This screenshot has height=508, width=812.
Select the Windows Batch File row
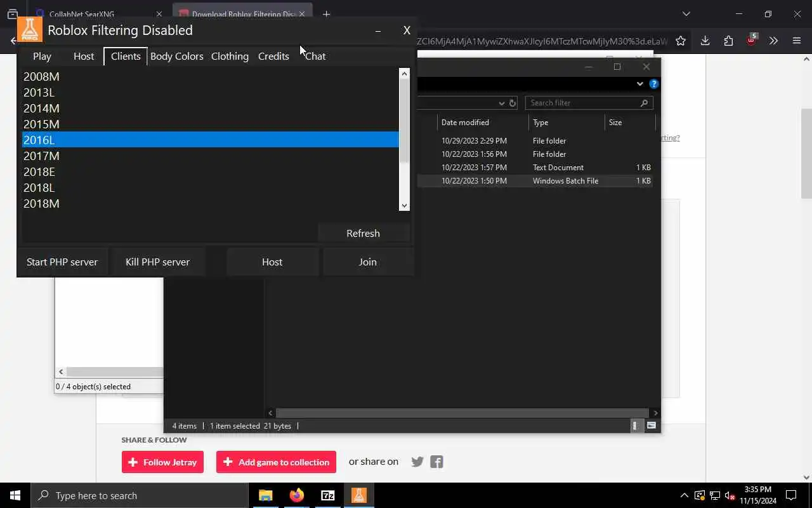535,181
